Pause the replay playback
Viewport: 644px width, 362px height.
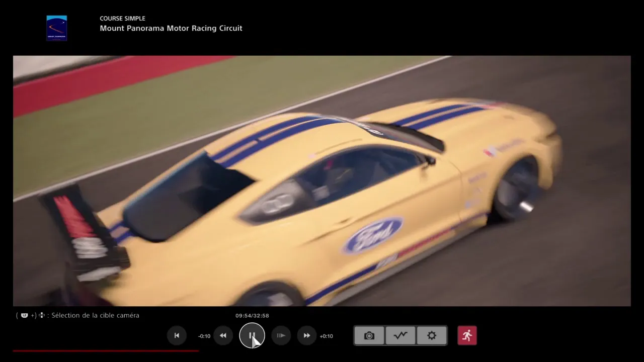click(x=252, y=335)
